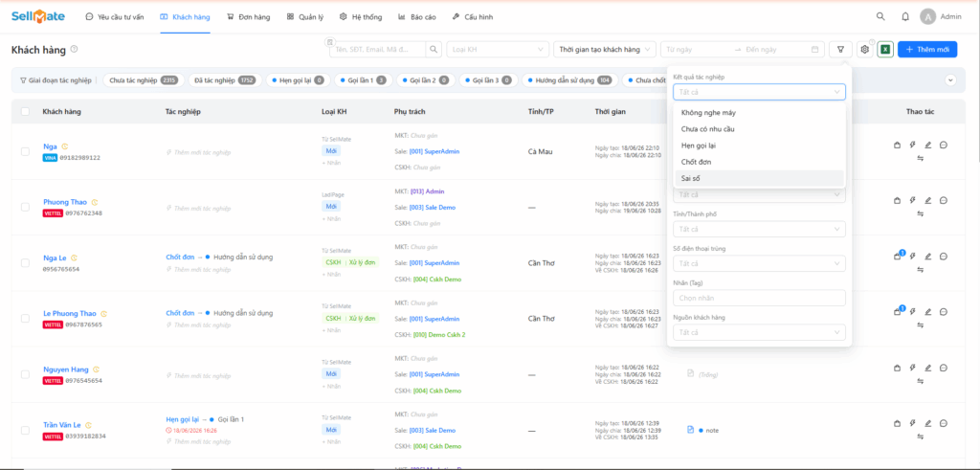This screenshot has width=980, height=470.
Task: Select Chốt đơn dropdown option
Action: coord(759,162)
